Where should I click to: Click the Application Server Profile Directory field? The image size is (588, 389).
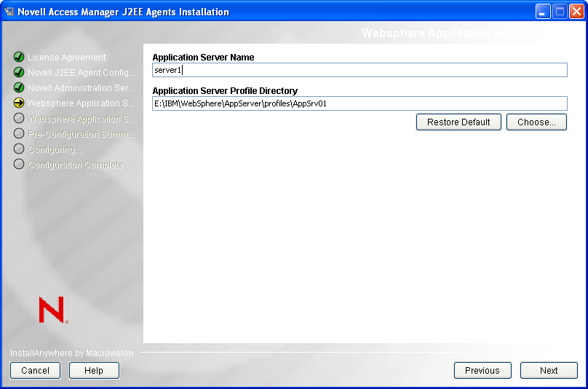click(359, 103)
